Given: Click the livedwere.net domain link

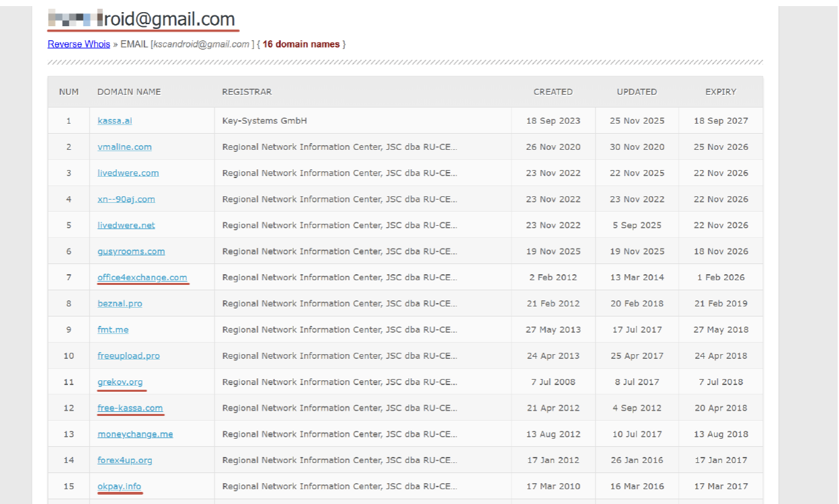Looking at the screenshot, I should (126, 225).
